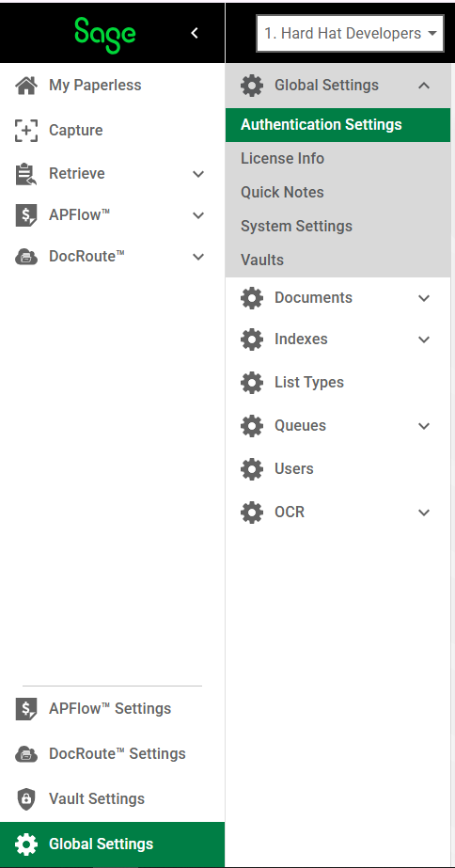Expand the APFlow menu chevron
The width and height of the screenshot is (455, 868).
[x=198, y=216]
